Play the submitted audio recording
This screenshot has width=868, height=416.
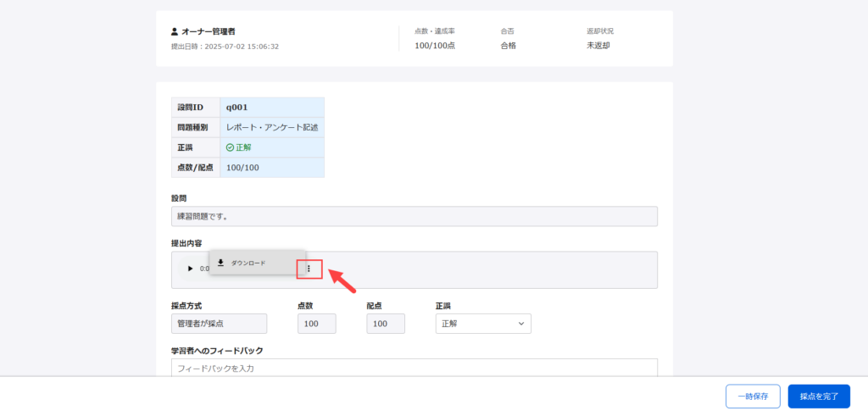(190, 269)
